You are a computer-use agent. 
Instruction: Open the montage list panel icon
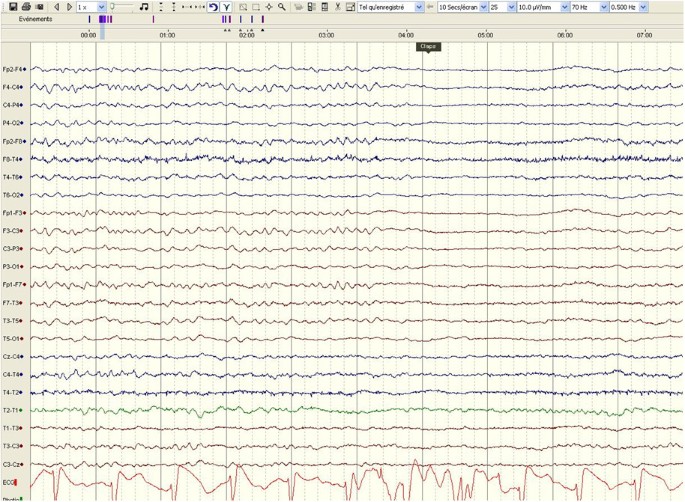pos(311,7)
